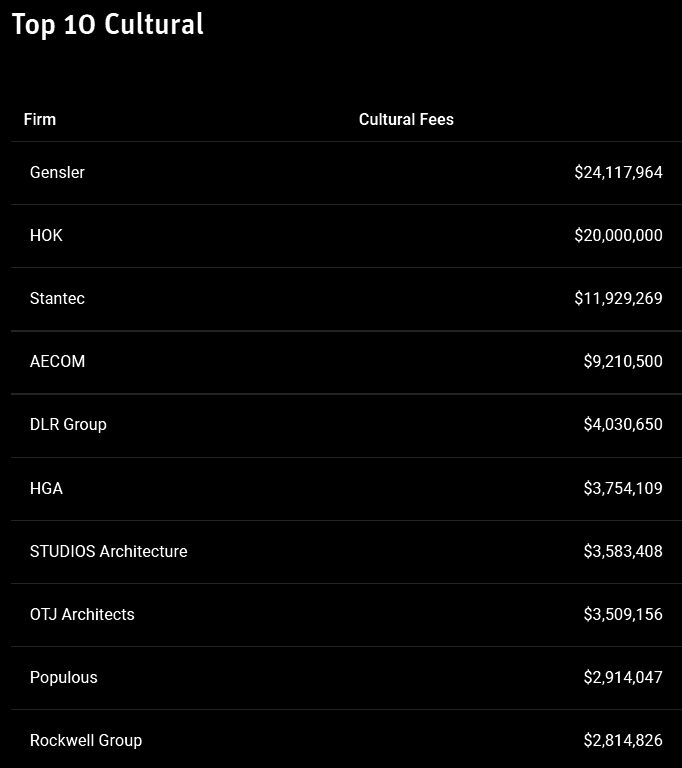Select the $3,583,408 fee value
682x768 pixels.
click(622, 551)
